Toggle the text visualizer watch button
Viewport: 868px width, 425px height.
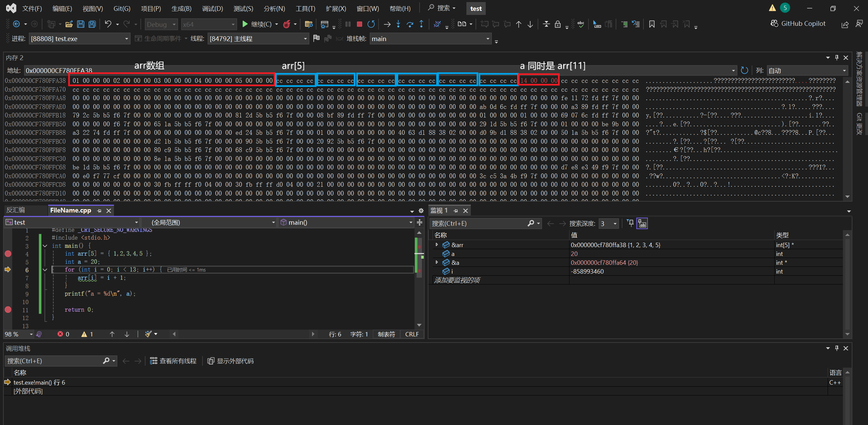point(642,224)
